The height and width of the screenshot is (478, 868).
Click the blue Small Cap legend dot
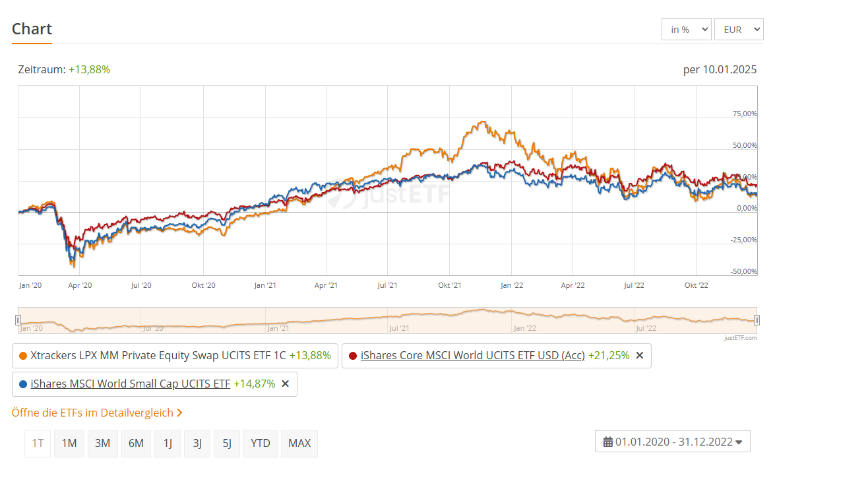coord(23,384)
